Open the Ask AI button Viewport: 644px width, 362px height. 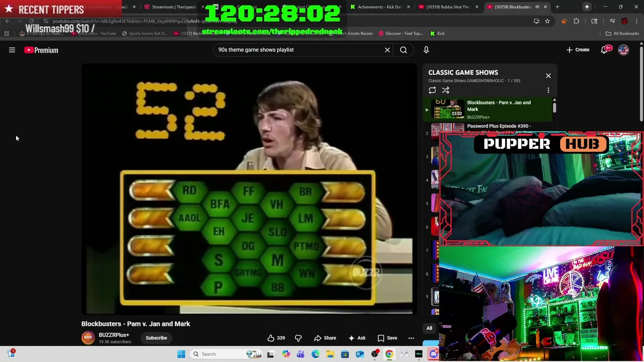[x=357, y=338]
